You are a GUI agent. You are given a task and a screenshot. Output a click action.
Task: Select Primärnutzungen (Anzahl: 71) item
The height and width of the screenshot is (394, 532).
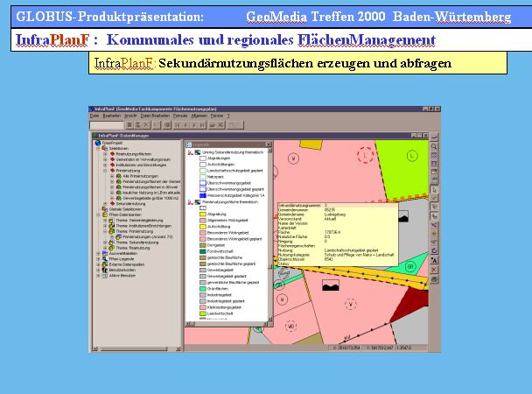point(148,237)
